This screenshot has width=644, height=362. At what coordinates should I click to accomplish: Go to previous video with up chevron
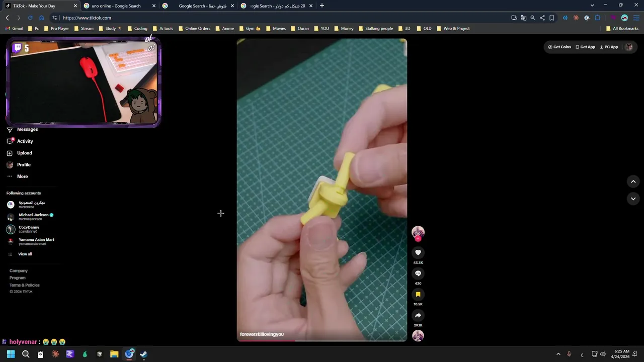pos(633,182)
